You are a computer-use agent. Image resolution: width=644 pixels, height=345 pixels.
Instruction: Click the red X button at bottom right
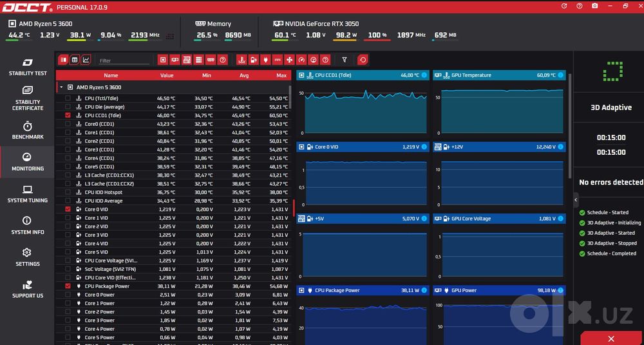tap(612, 339)
